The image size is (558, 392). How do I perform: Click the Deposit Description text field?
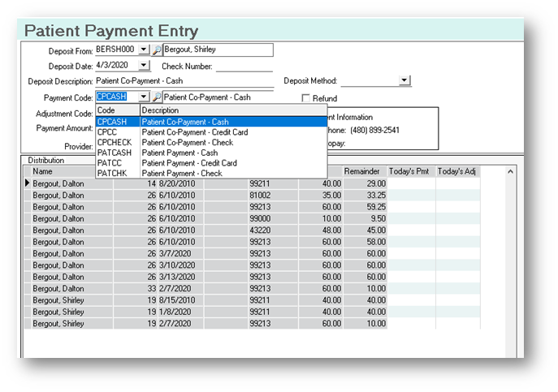tap(184, 81)
